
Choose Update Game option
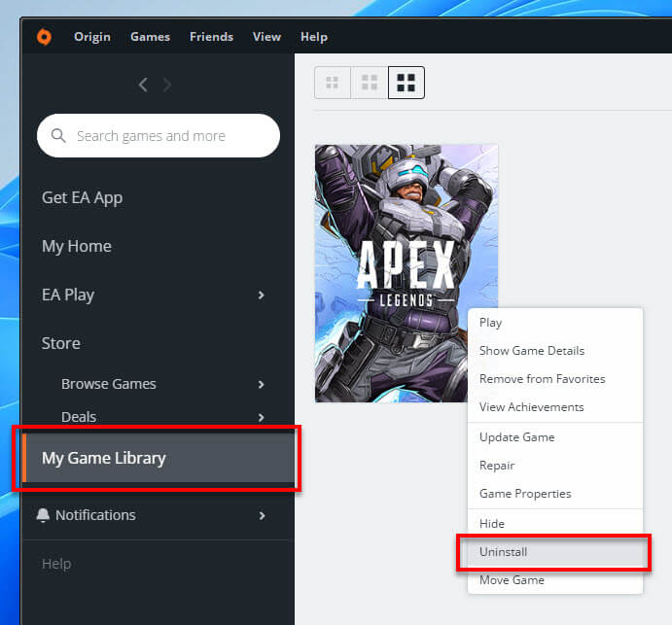tap(555, 437)
